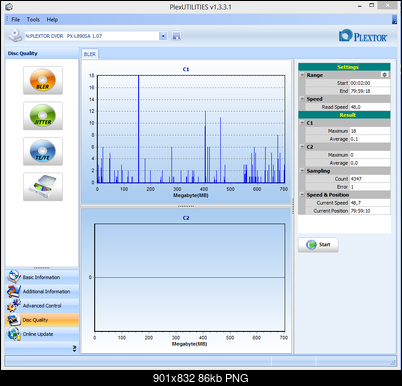Click the C2 graph title
This screenshot has height=386, width=402.
pos(186,218)
